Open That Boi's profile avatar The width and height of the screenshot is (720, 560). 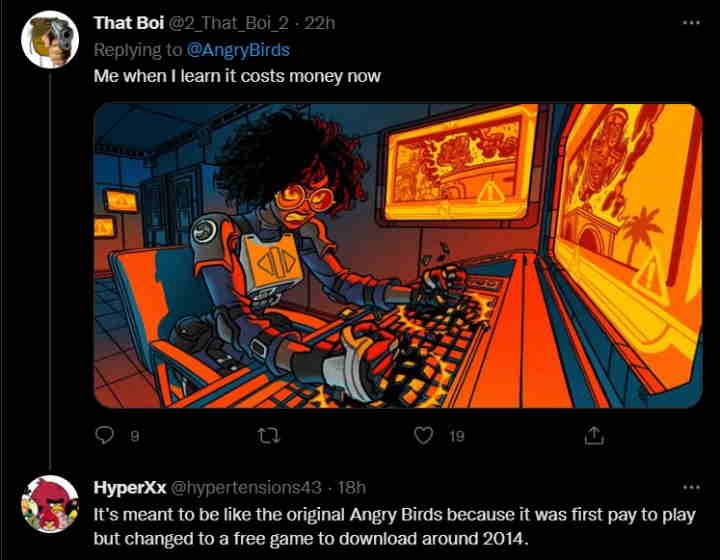[50, 39]
